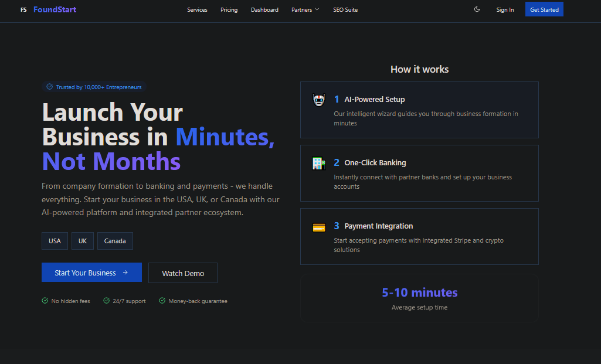Screen dimensions: 601x364
Task: Click the checkmark icon beside No hidden fees
Action: click(x=45, y=301)
